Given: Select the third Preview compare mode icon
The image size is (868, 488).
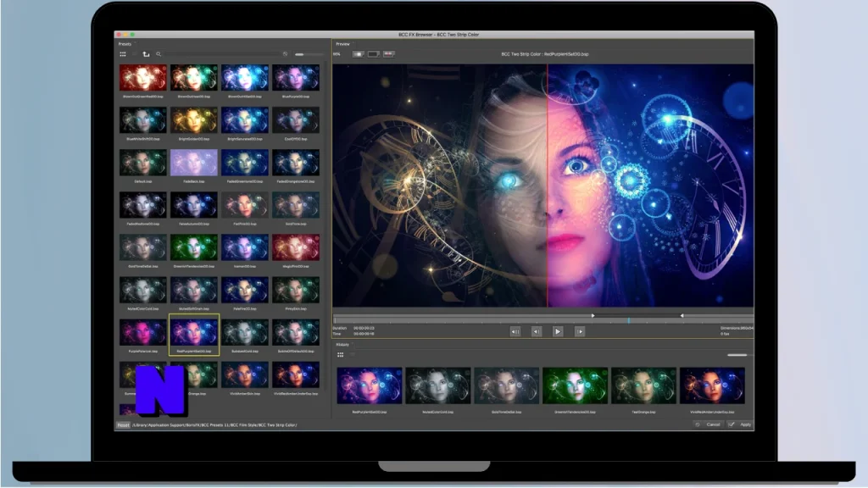Looking at the screenshot, I should pyautogui.click(x=389, y=54).
